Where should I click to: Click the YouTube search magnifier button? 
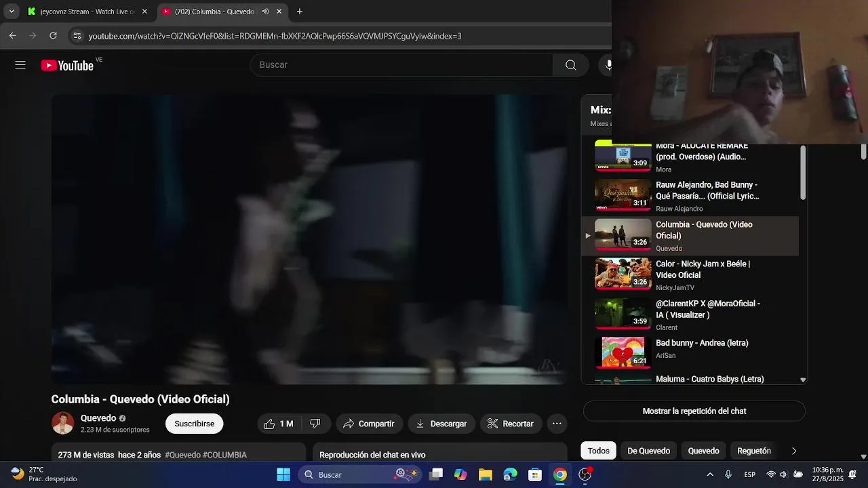click(571, 65)
